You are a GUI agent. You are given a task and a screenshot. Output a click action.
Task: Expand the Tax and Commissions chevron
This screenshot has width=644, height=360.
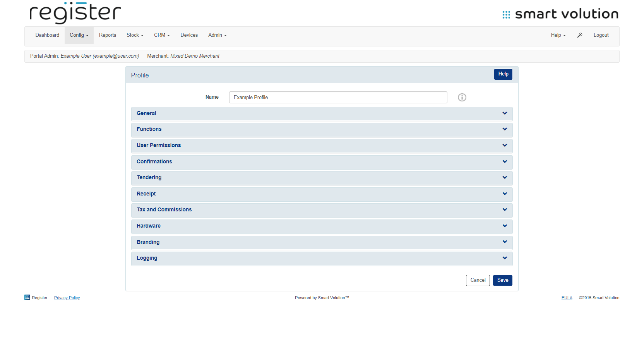(505, 210)
